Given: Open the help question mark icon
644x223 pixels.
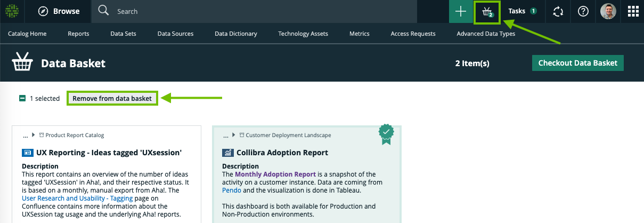Looking at the screenshot, I should click(x=583, y=11).
